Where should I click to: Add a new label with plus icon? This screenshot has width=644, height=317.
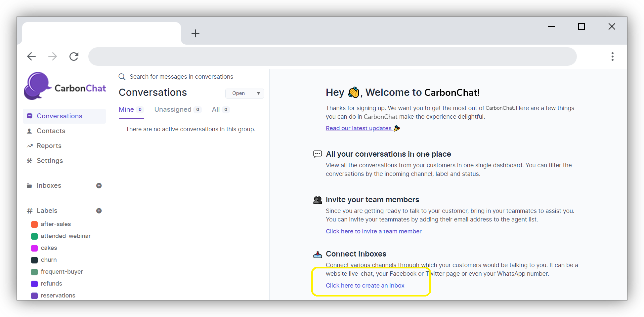pyautogui.click(x=99, y=211)
